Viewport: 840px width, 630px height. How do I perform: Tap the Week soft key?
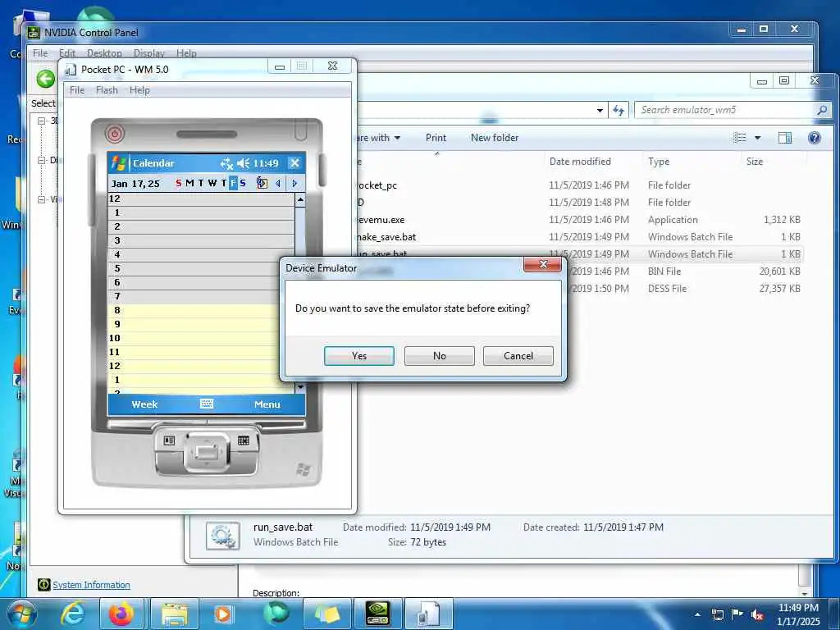coord(144,404)
